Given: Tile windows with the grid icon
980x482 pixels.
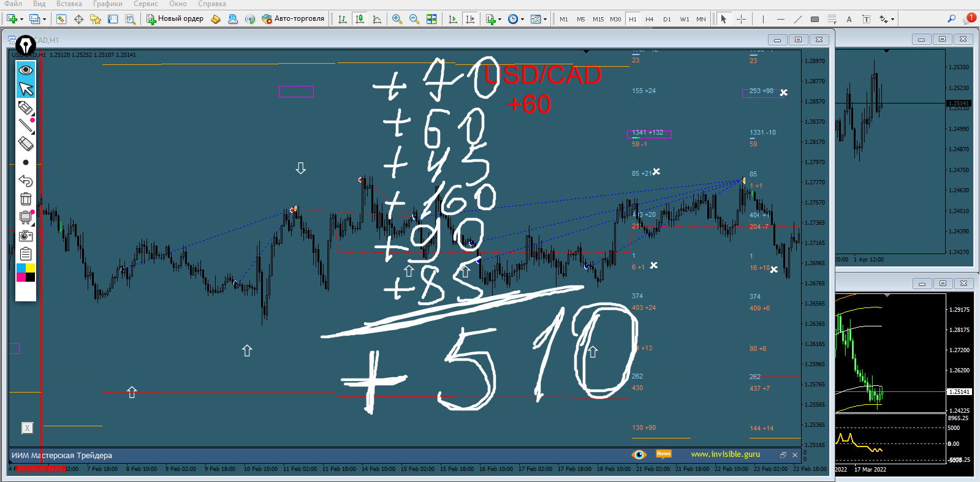Looking at the screenshot, I should click(x=431, y=19).
